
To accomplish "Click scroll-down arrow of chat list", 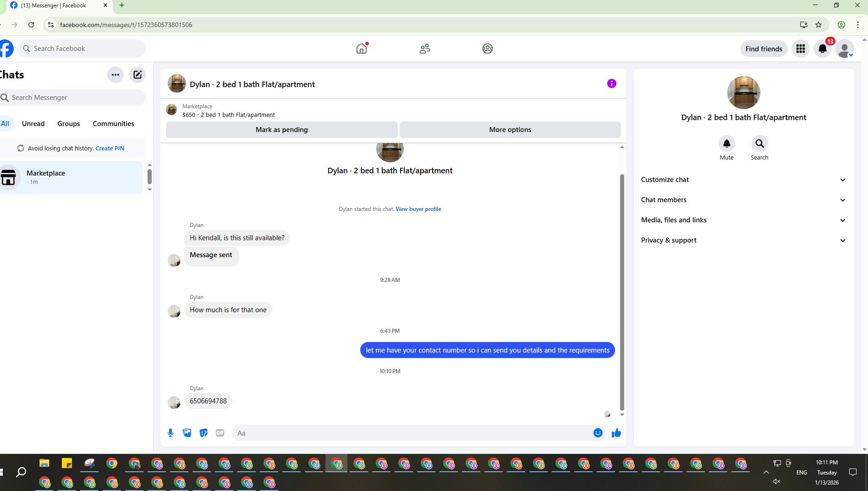I will 149,190.
